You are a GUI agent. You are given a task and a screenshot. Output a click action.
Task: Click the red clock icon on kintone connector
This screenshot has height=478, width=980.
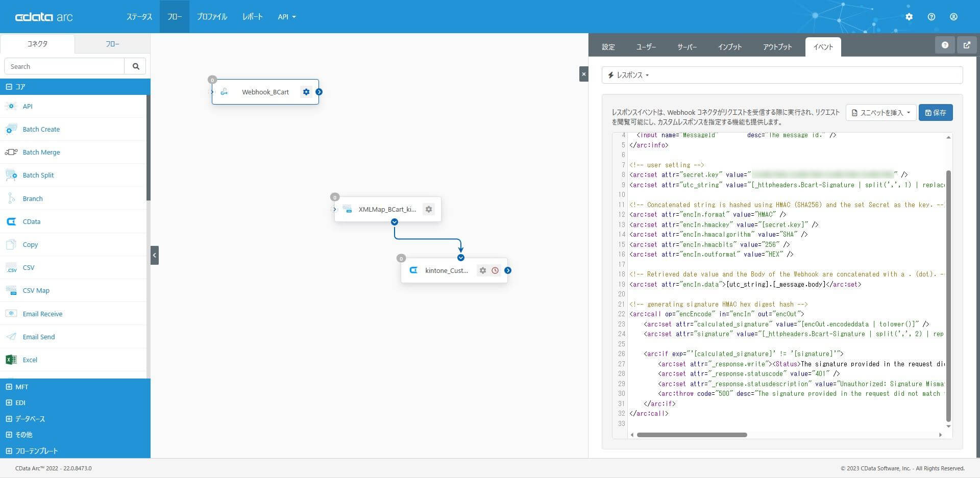click(x=495, y=270)
